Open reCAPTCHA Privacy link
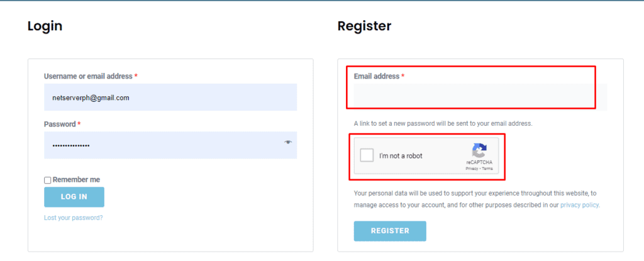The height and width of the screenshot is (261, 644). coord(471,169)
